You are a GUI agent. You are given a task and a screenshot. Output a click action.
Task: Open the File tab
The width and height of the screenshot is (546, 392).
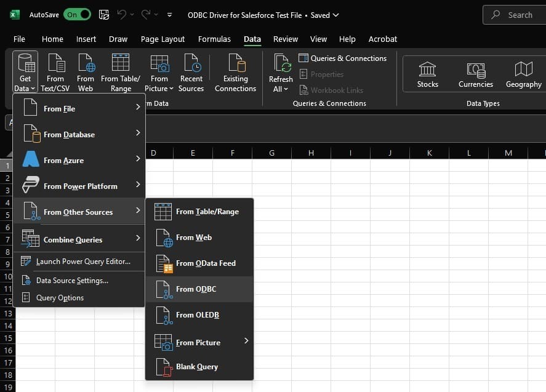[19, 39]
